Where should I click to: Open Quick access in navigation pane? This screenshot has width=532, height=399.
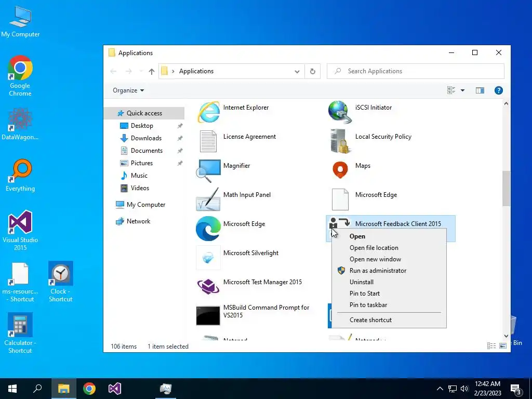coord(144,113)
